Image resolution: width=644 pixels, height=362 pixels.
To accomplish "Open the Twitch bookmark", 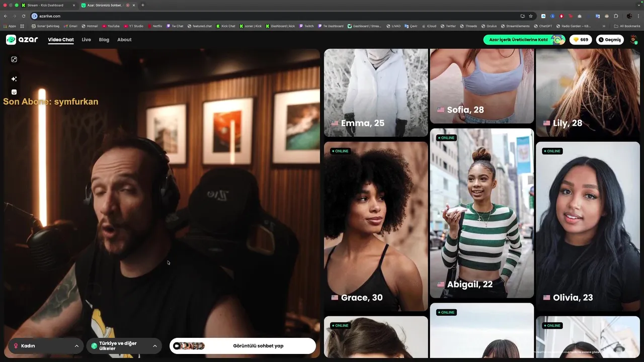I will click(x=306, y=26).
